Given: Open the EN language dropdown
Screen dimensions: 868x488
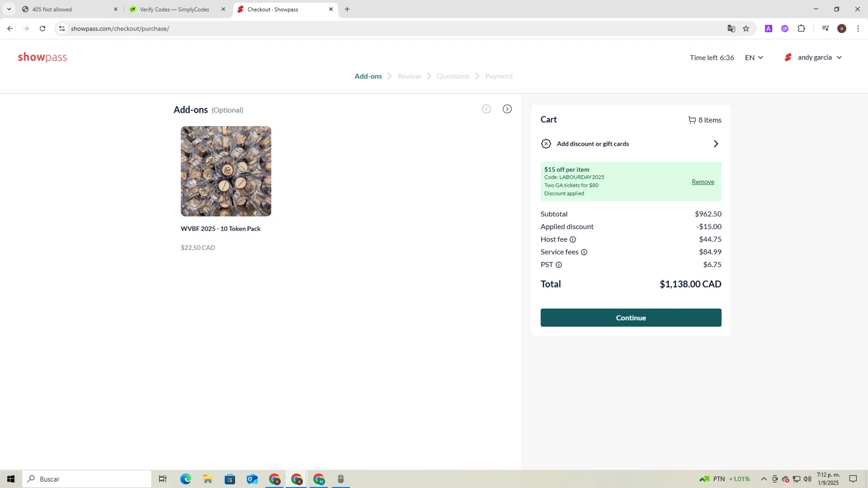Looking at the screenshot, I should 754,57.
